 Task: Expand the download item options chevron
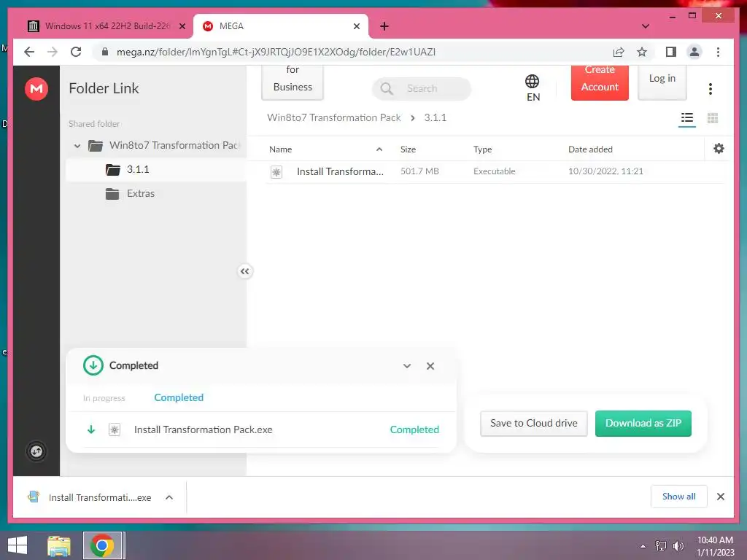(x=169, y=497)
